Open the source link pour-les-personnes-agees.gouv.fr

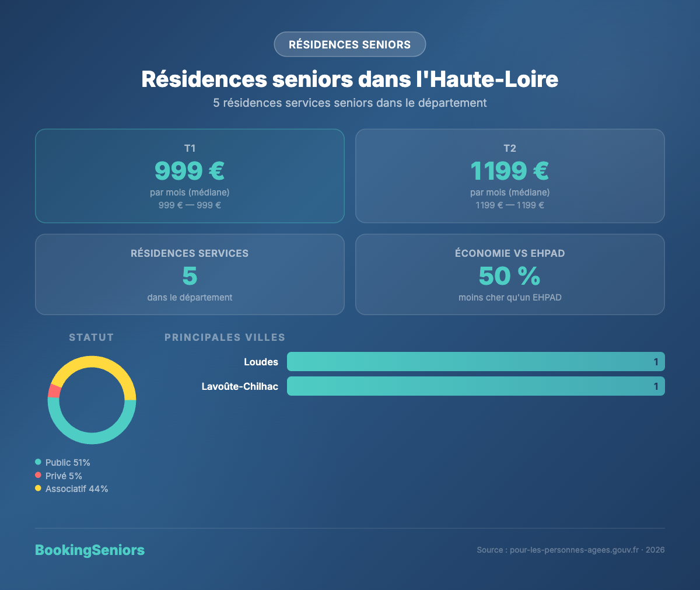click(573, 550)
